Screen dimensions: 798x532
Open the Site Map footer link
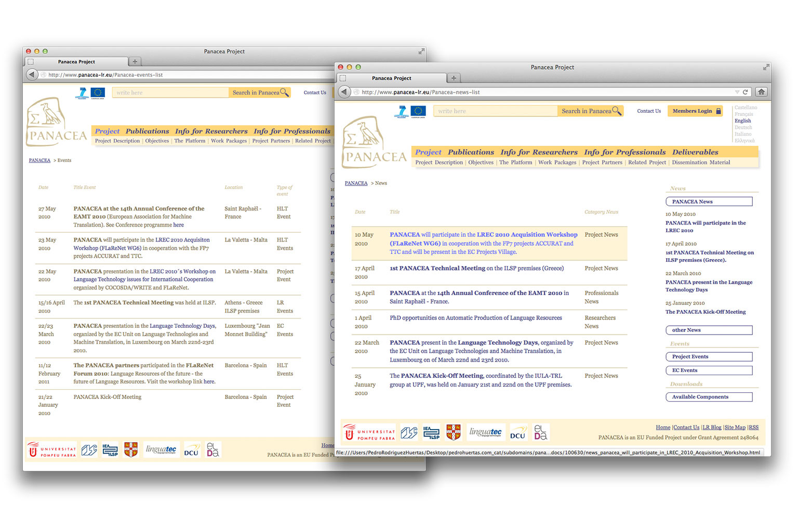pyautogui.click(x=735, y=428)
